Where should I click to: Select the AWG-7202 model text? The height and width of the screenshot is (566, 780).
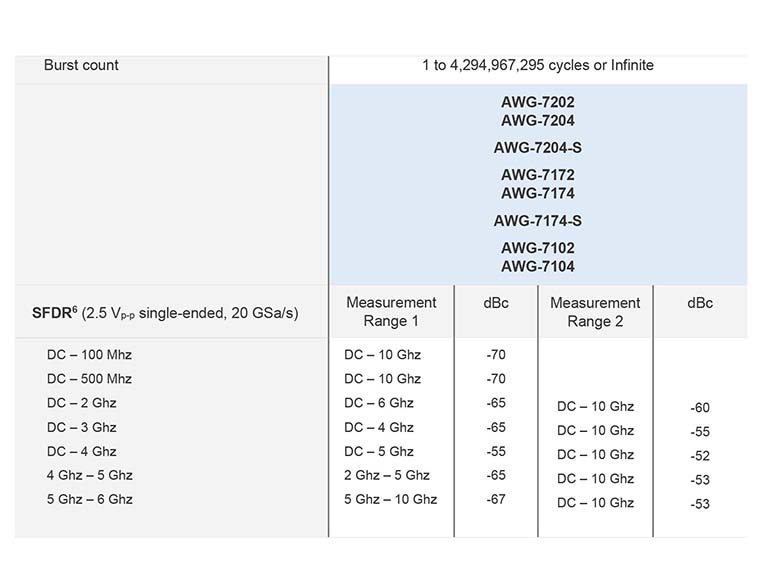point(538,102)
